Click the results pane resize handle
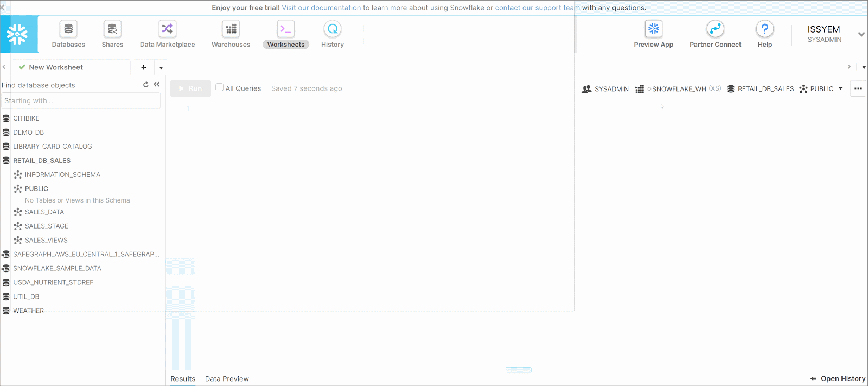Screen dimensions: 868x386 [x=518, y=370]
